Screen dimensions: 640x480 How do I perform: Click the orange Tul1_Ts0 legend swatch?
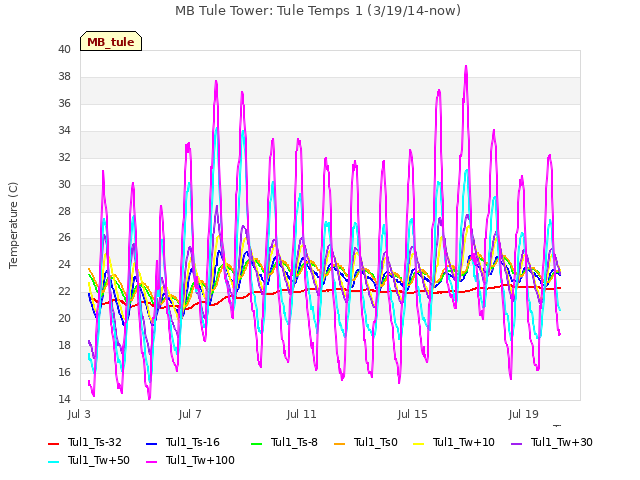coord(340,443)
